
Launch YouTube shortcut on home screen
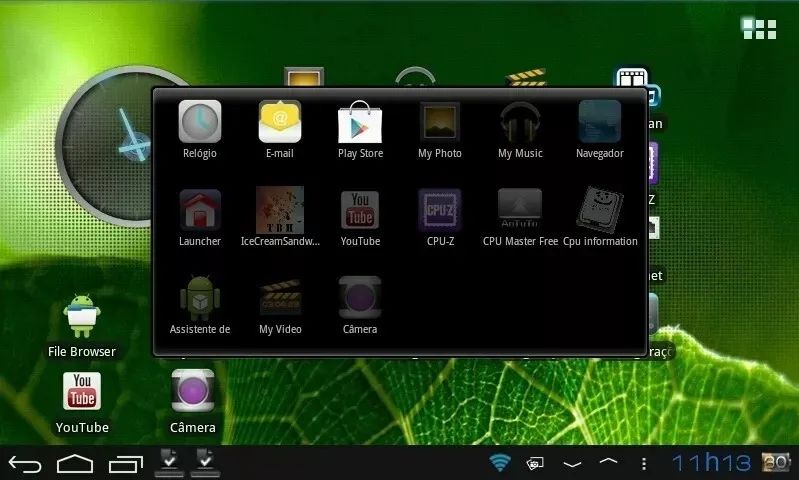click(x=82, y=391)
